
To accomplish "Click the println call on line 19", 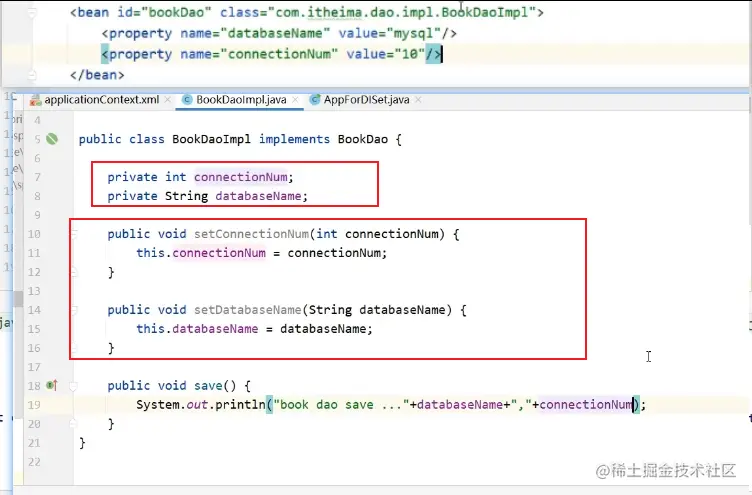I will (240, 405).
